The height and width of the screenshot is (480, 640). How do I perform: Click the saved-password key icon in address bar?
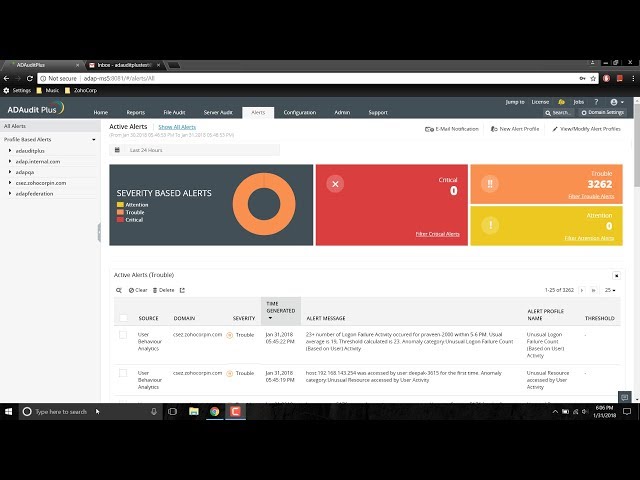point(582,78)
